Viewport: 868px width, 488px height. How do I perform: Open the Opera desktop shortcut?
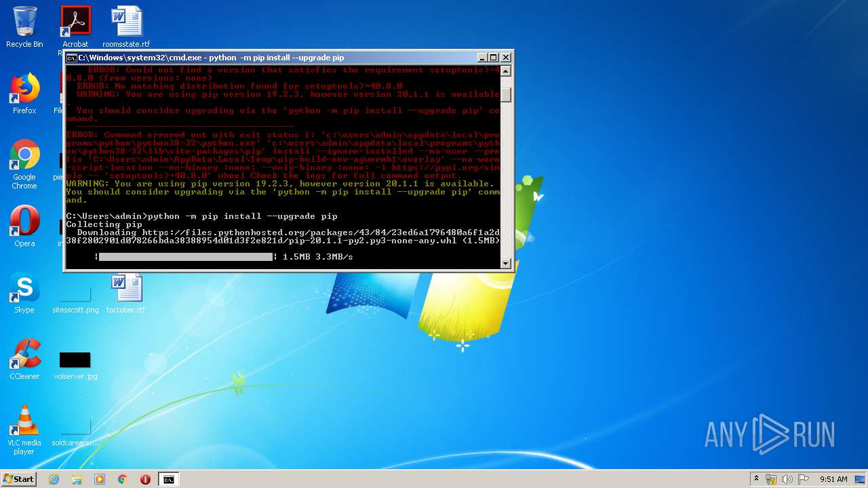coord(24,226)
